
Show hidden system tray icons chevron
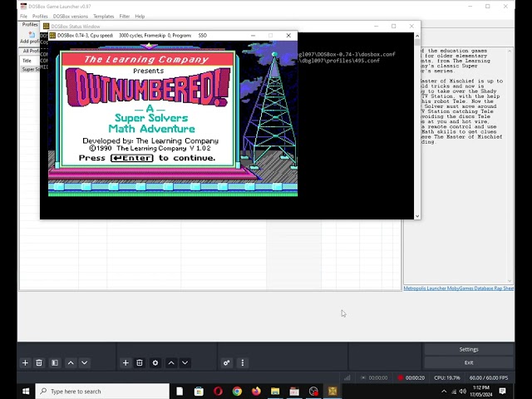(x=444, y=392)
